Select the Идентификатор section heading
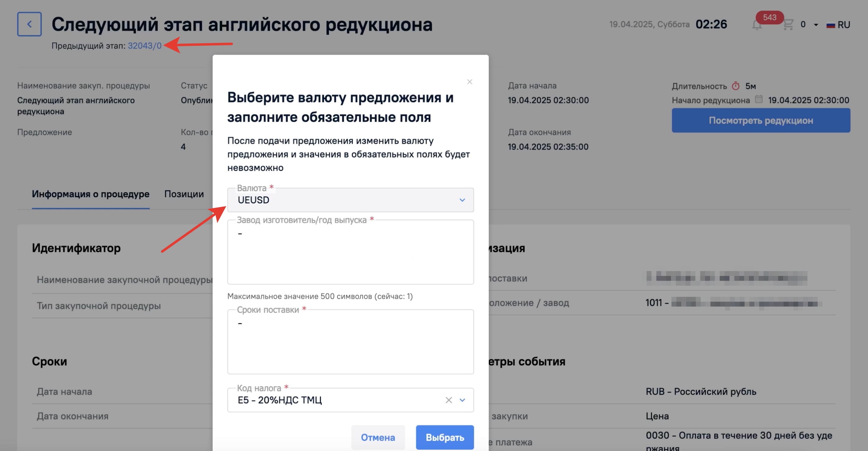The image size is (868, 451). (x=76, y=248)
